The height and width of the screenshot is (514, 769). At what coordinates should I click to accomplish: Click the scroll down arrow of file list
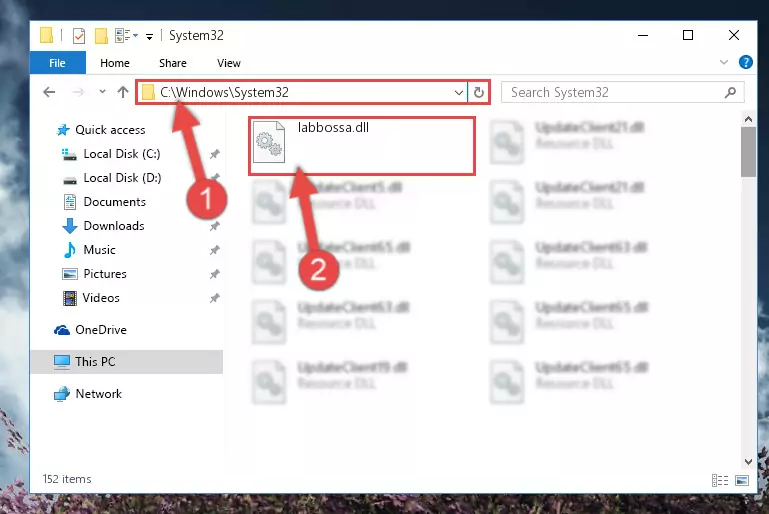click(748, 462)
